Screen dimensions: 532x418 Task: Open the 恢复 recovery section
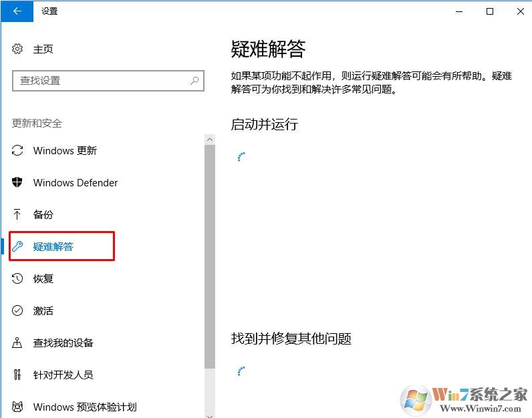(43, 278)
